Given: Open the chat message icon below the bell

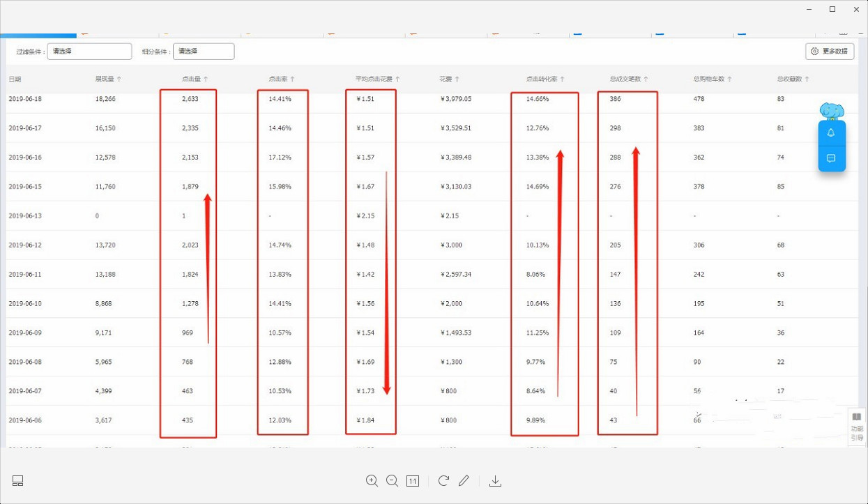Looking at the screenshot, I should coord(831,158).
